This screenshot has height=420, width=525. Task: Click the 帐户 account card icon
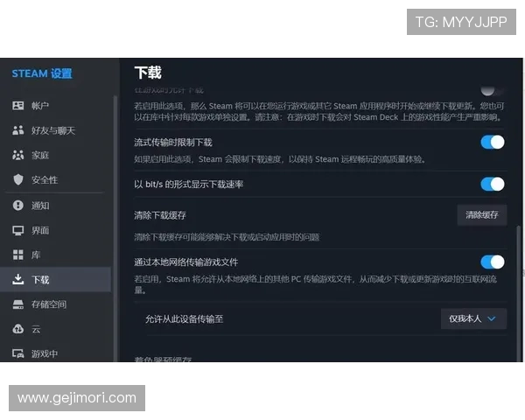click(x=18, y=106)
